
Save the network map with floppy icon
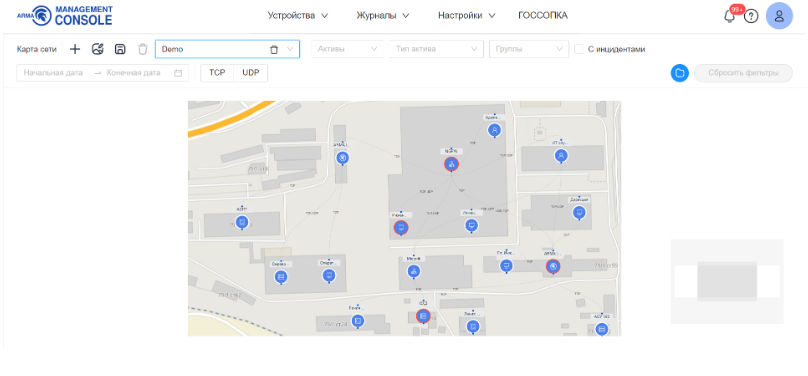click(x=120, y=49)
